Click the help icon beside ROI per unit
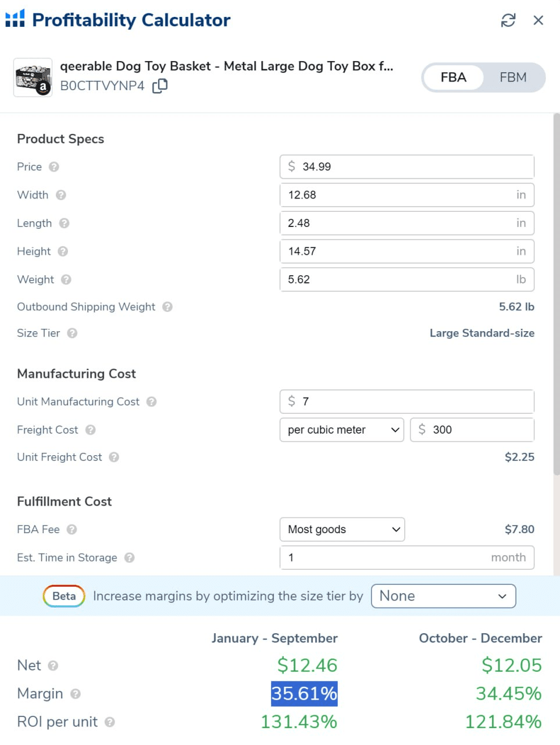The width and height of the screenshot is (560, 745). click(x=110, y=722)
